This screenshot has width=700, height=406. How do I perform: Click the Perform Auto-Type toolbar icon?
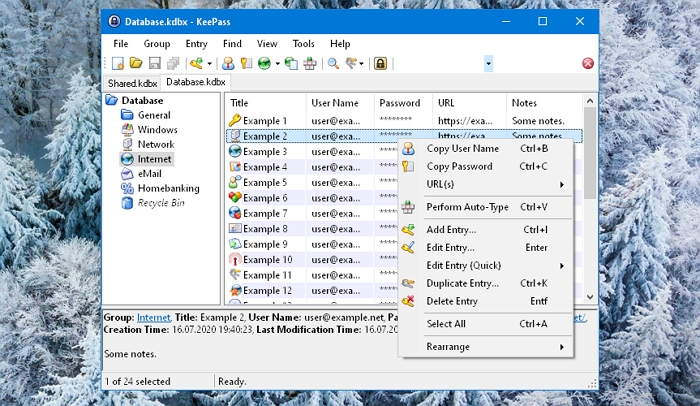point(310,63)
